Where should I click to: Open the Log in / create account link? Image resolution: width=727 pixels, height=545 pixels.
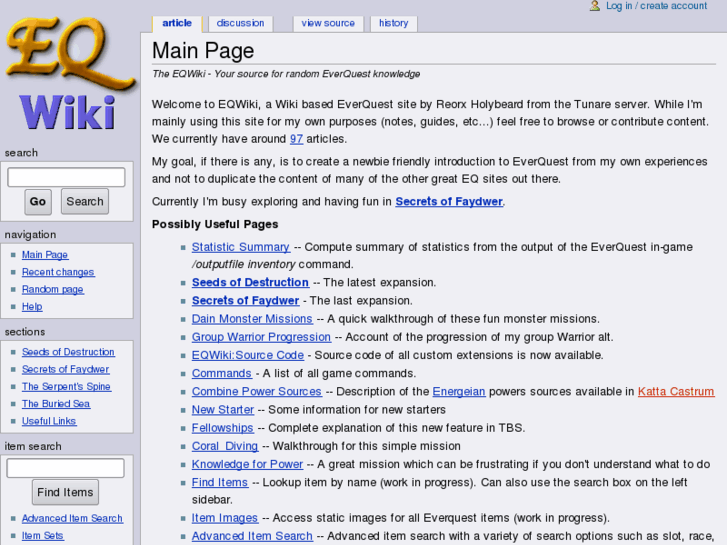click(x=657, y=6)
